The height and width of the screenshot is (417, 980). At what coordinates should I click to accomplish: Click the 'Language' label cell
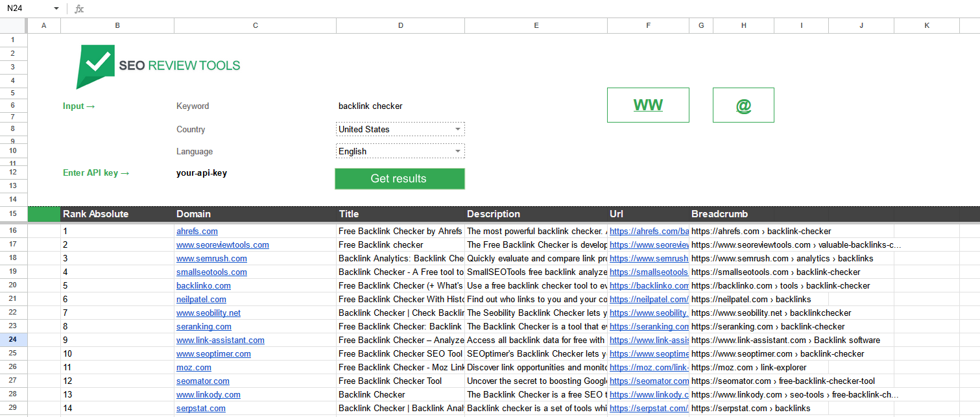pos(195,151)
